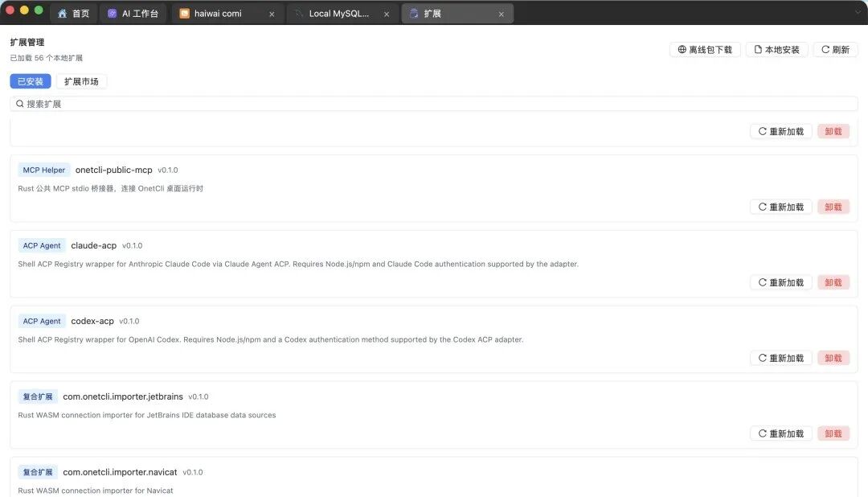The width and height of the screenshot is (868, 497).
Task: Click the claude-acp extension name
Action: point(93,245)
